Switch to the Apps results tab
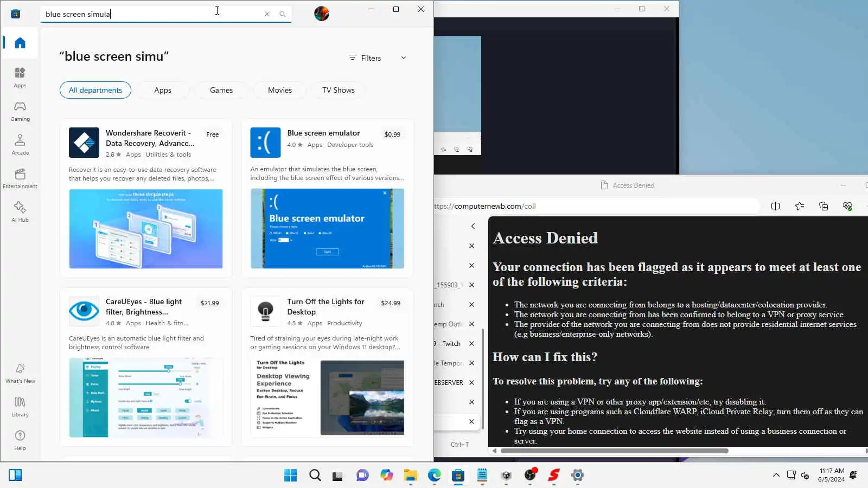The height and width of the screenshot is (488, 868). coord(163,90)
